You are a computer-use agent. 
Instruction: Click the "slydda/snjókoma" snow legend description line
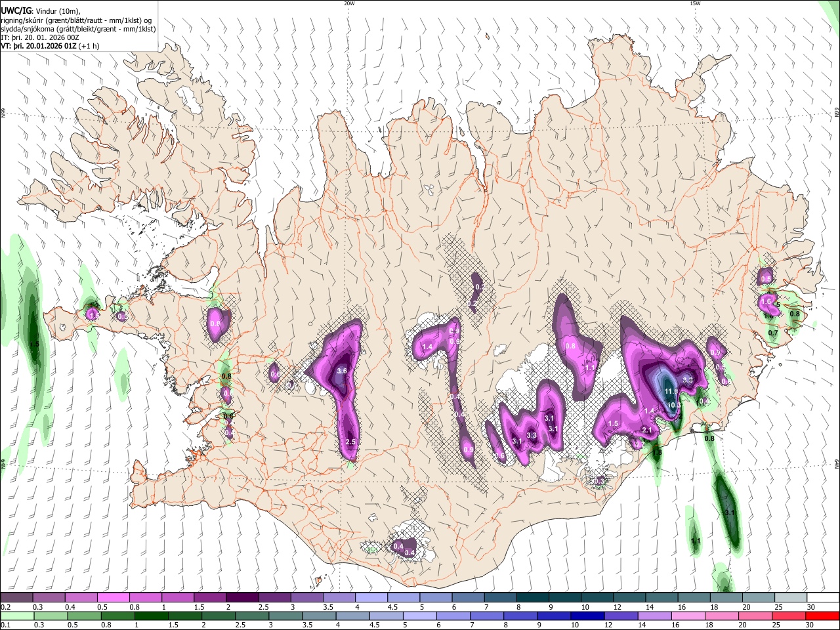[78, 29]
